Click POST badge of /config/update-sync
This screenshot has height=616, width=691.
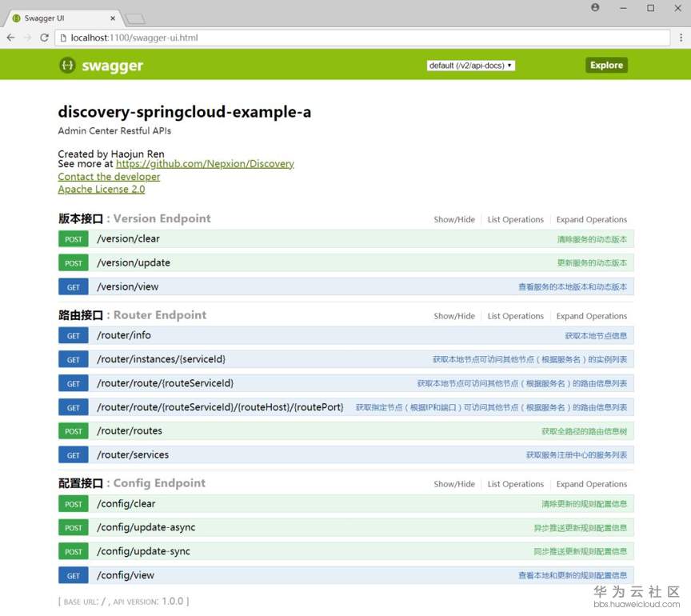point(73,552)
